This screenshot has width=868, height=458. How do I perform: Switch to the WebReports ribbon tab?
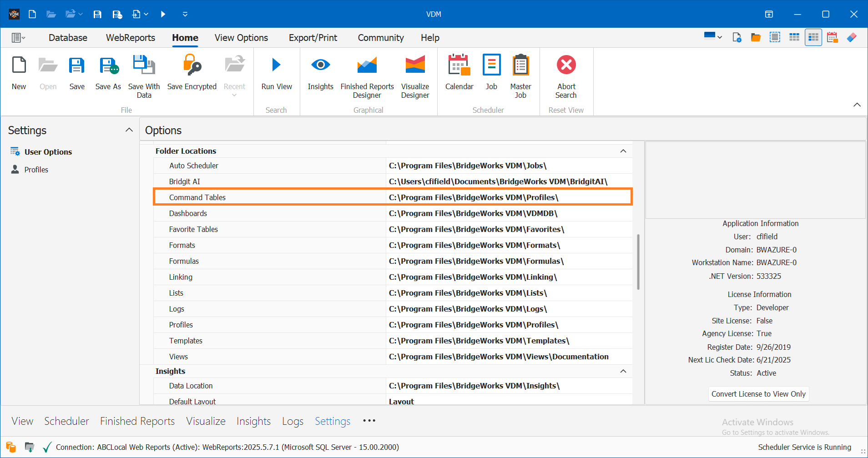131,38
